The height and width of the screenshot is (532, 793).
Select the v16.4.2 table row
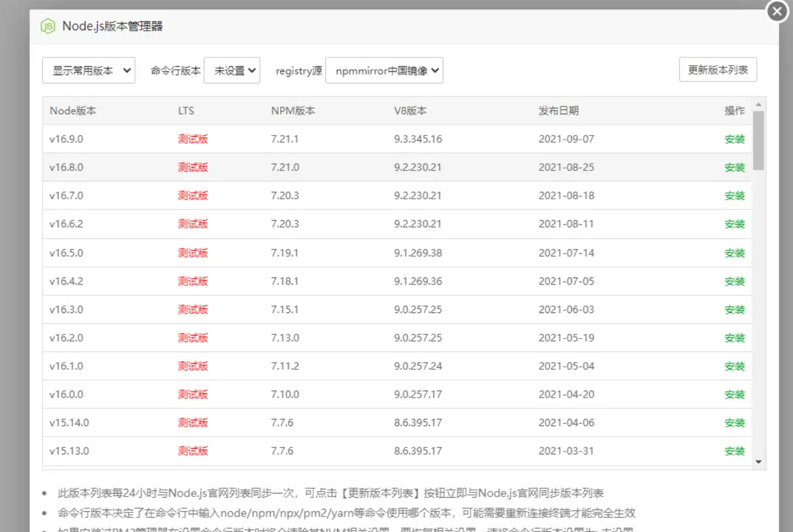355,281
